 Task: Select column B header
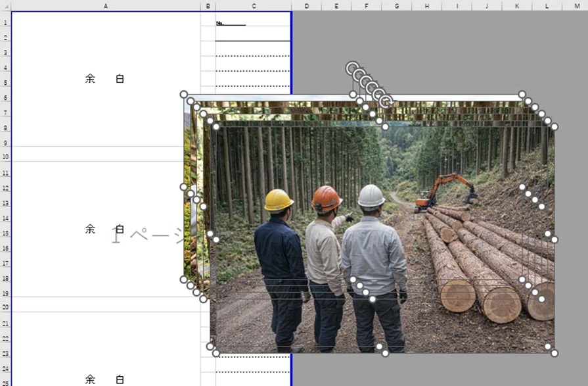208,6
